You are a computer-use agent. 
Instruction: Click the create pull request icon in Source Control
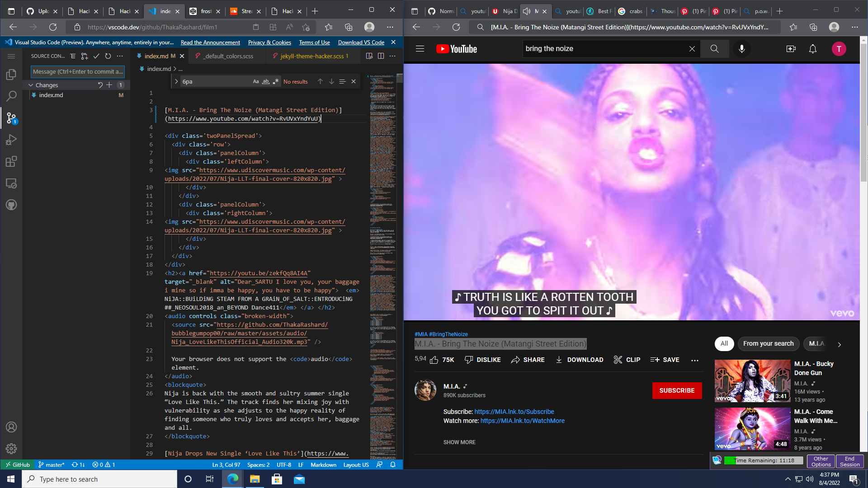click(x=85, y=56)
